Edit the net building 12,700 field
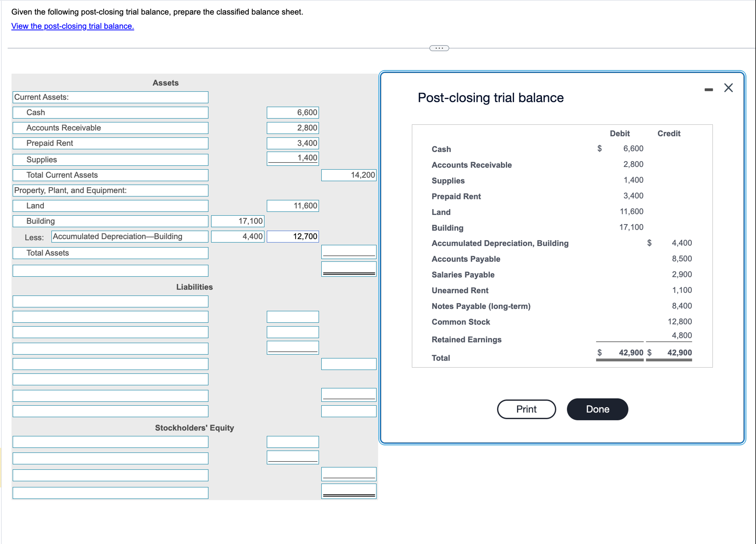This screenshot has height=544, width=756. pos(293,236)
